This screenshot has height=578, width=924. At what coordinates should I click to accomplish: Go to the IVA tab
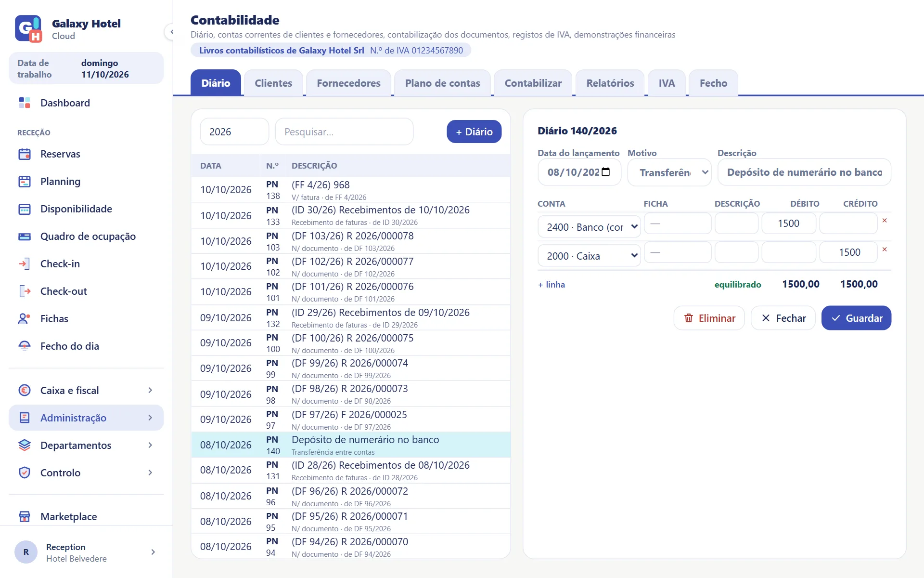(x=667, y=83)
